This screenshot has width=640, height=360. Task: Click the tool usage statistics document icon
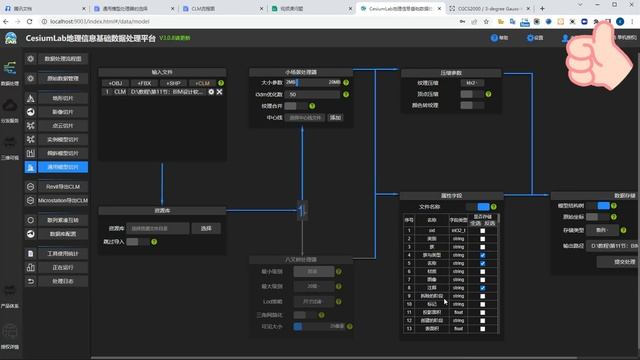pos(31,253)
